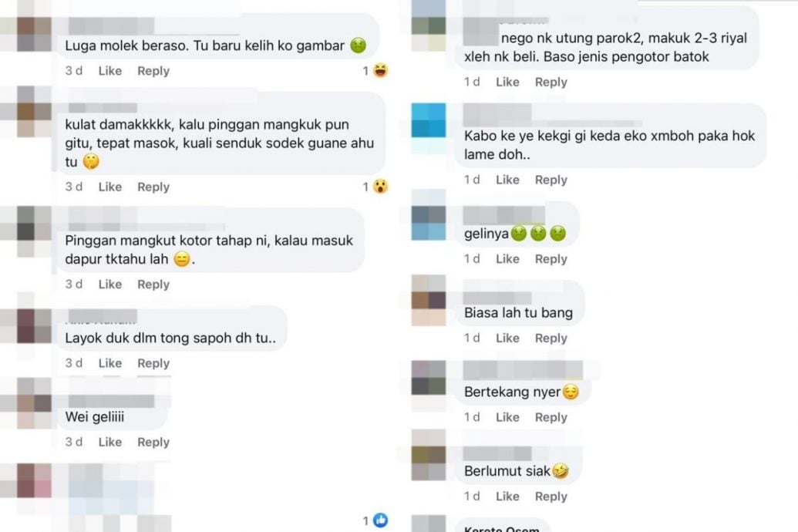The image size is (798, 532).
Task: Like the 'Pinggan mangkut kotor' comment
Action: 110,284
